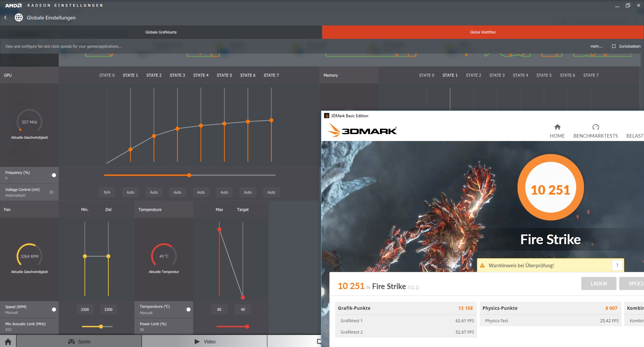Click the fan Min. speed handle

(x=85, y=256)
